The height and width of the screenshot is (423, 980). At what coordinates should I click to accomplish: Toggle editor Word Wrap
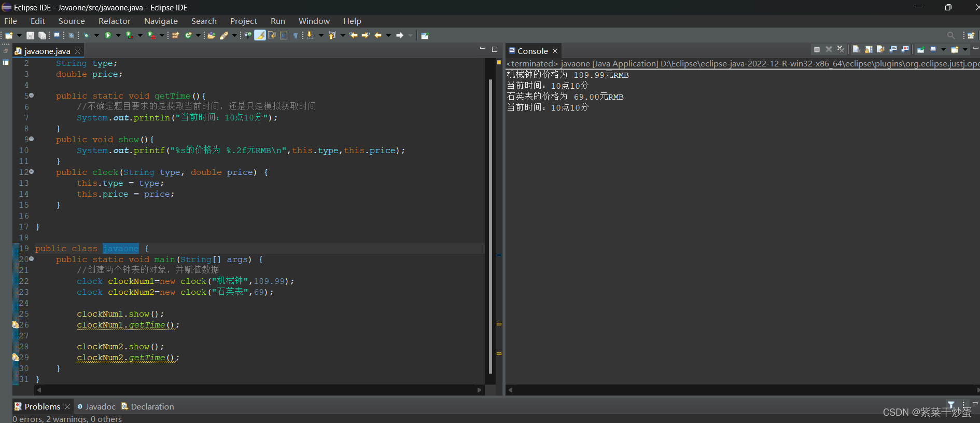point(272,35)
